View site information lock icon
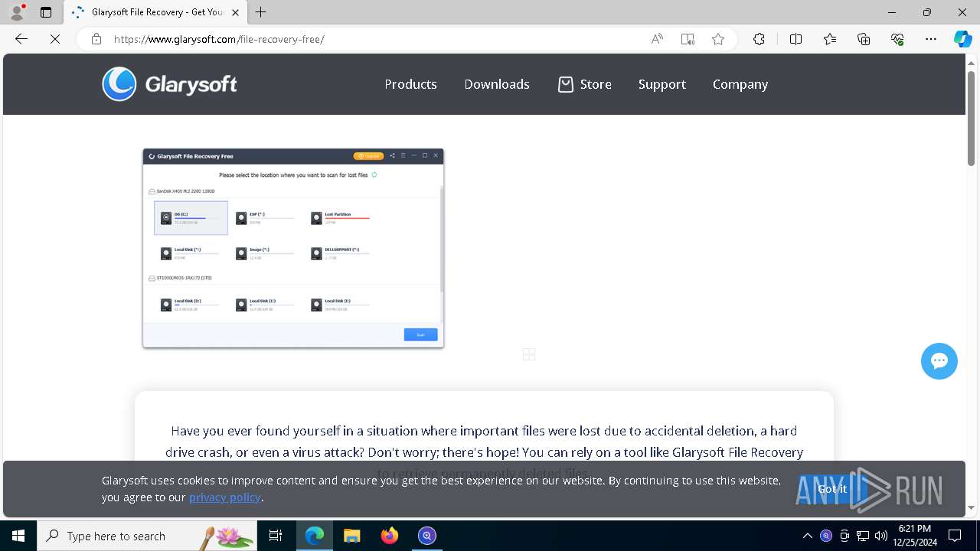This screenshot has height=551, width=980. tap(96, 39)
